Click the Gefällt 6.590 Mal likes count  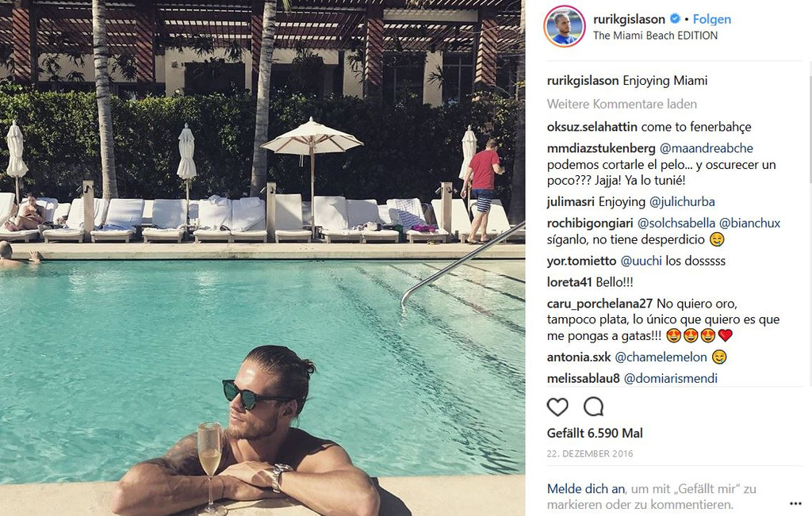click(595, 434)
